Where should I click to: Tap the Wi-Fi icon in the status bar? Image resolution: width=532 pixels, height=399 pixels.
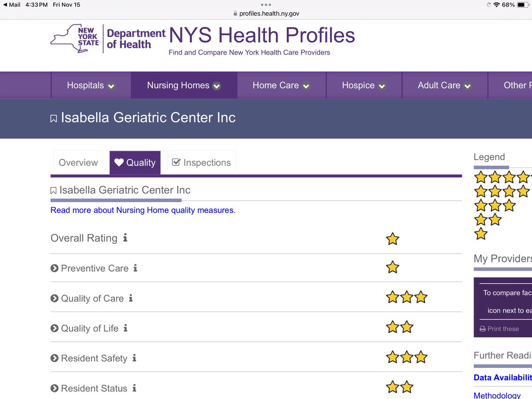497,5
